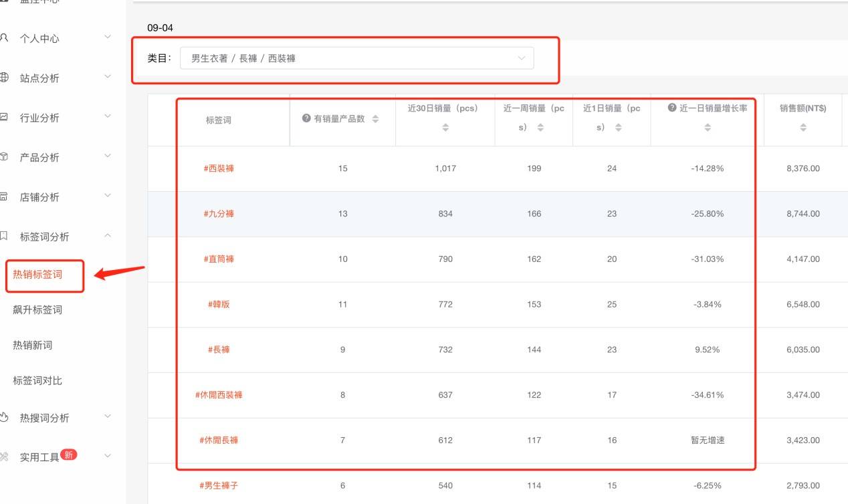Image resolution: width=848 pixels, height=504 pixels.
Task: Click help icon beside 近一日销量增长率
Action: pyautogui.click(x=672, y=108)
